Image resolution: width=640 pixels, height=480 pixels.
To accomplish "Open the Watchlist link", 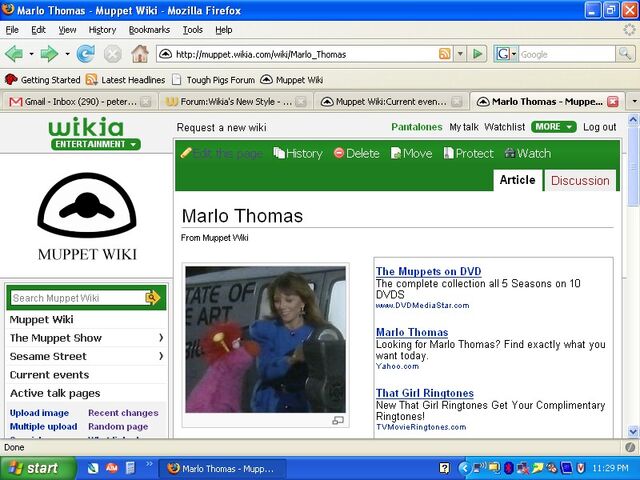I will pyautogui.click(x=504, y=127).
